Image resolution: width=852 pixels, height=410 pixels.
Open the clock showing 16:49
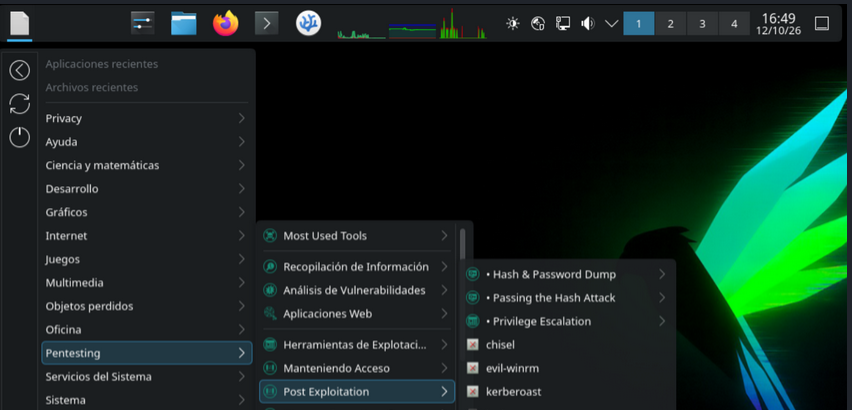click(779, 24)
